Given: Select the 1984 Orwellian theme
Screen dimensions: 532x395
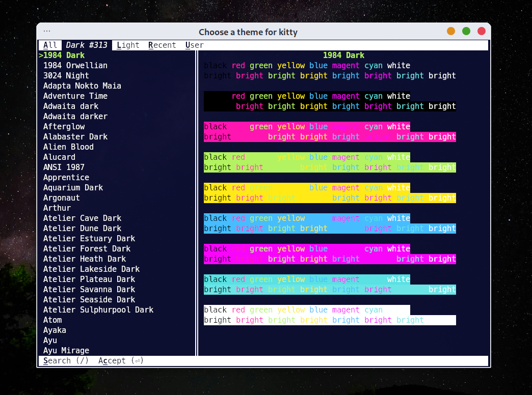Looking at the screenshot, I should pyautogui.click(x=75, y=66).
